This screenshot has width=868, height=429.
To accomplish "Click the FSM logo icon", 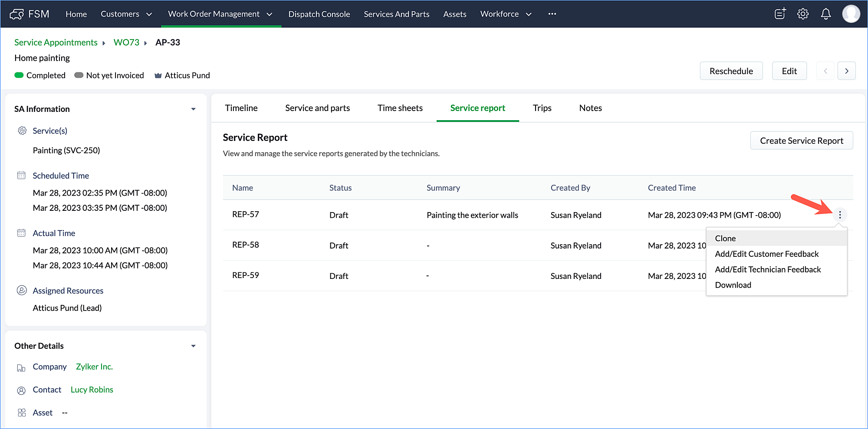I will coord(16,14).
